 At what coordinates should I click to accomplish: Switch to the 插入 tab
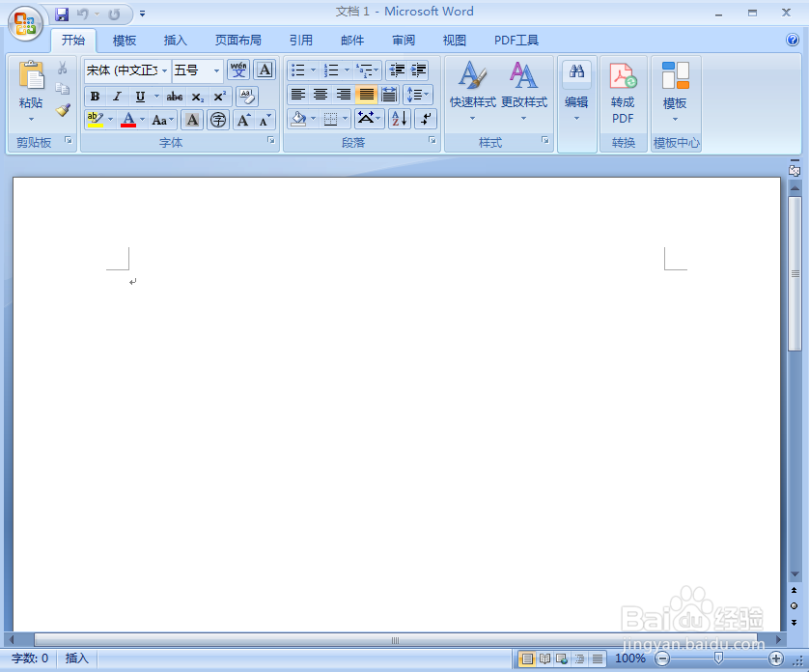tap(175, 41)
